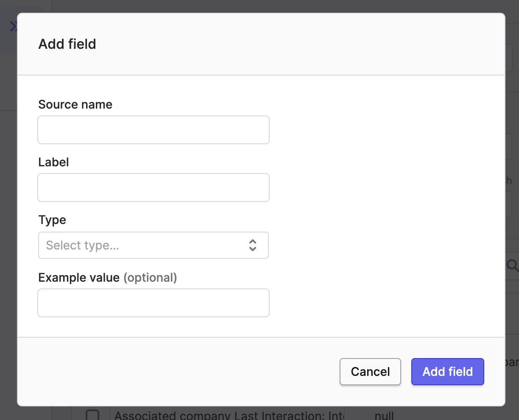The image size is (519, 420).
Task: Focus the Label text input
Action: 153,188
